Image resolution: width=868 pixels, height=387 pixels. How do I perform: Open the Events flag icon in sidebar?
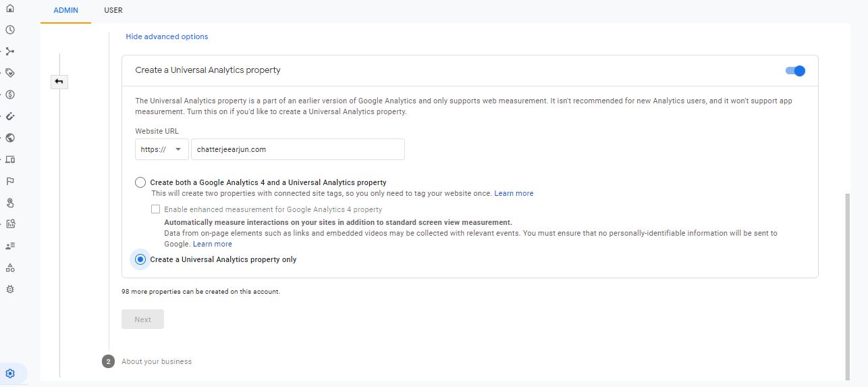[10, 181]
